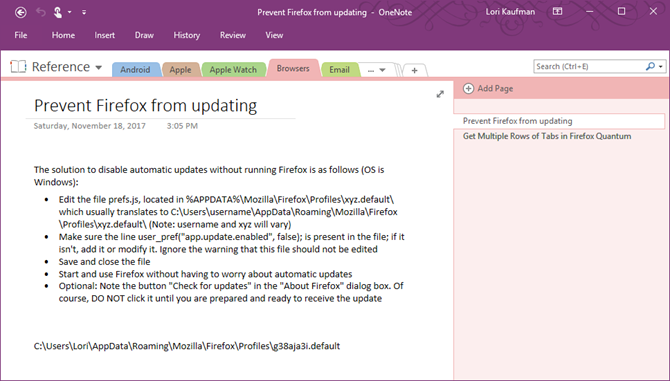This screenshot has width=670, height=381.
Task: Click the Ribbon Display Options icon
Action: (557, 12)
